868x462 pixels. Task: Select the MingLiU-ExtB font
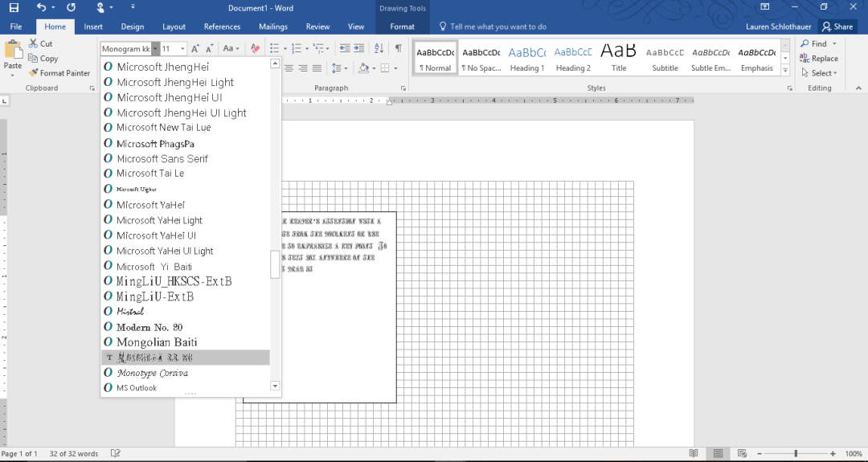186,296
